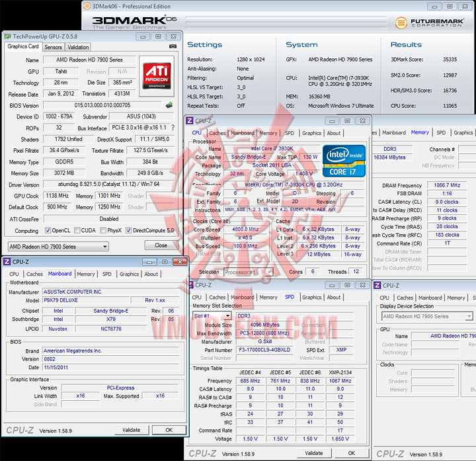Viewport: 476px width, 461px height.
Task: Click OK in CPU-Z SPD window
Action: pos(352,453)
